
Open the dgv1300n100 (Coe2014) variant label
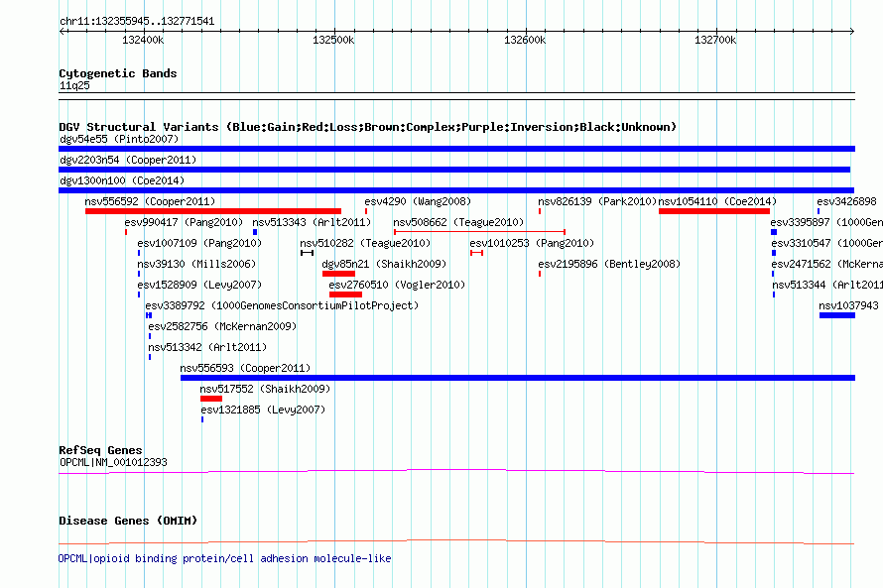click(x=122, y=180)
